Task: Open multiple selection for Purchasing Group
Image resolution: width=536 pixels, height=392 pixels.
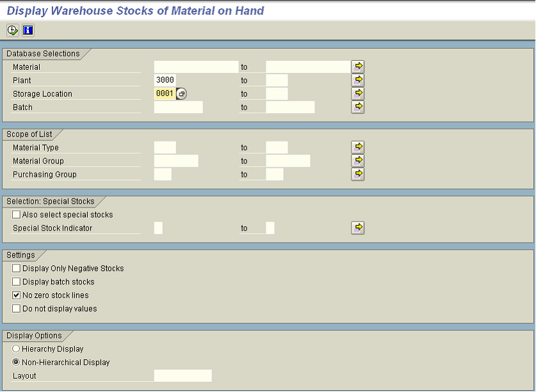Action: coord(358,174)
